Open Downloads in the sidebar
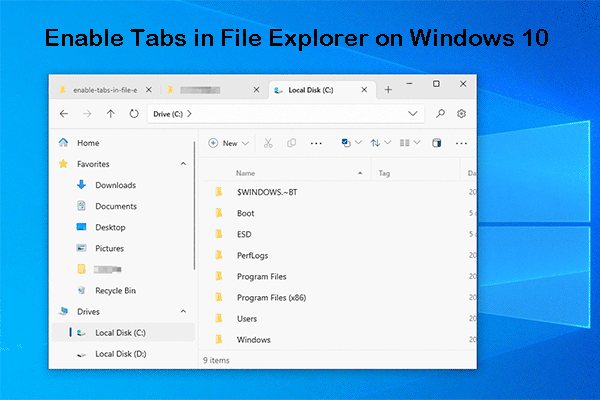Image resolution: width=600 pixels, height=400 pixels. [x=116, y=185]
